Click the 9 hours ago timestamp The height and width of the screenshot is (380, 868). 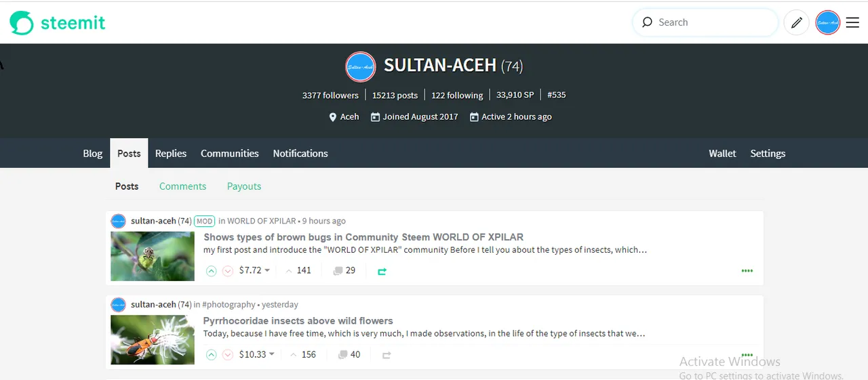point(324,221)
